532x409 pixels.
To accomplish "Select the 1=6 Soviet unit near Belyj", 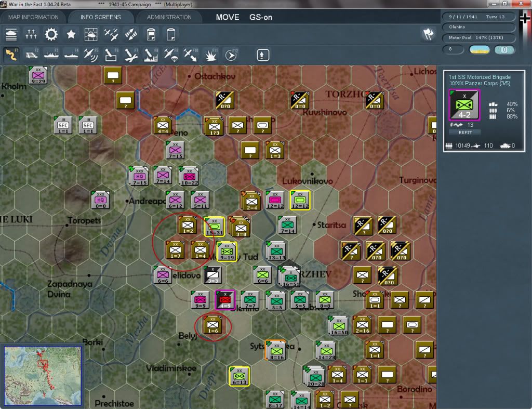I will pyautogui.click(x=212, y=325).
